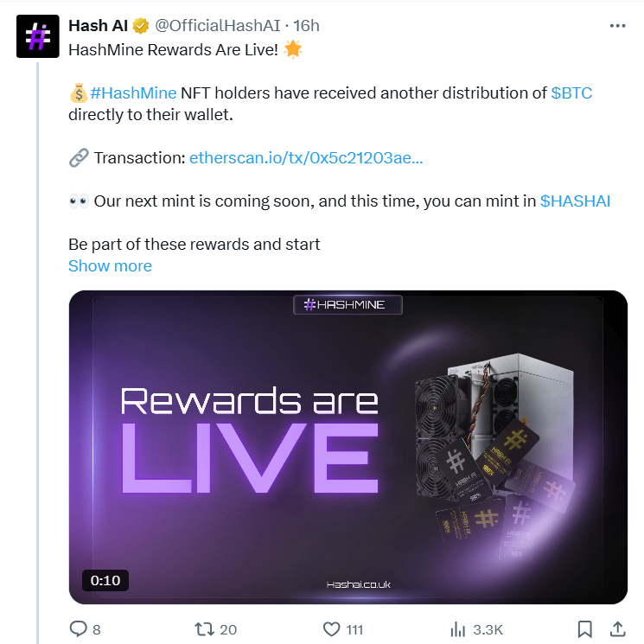
Task: Click the $BTC cashtag
Action: (x=571, y=92)
